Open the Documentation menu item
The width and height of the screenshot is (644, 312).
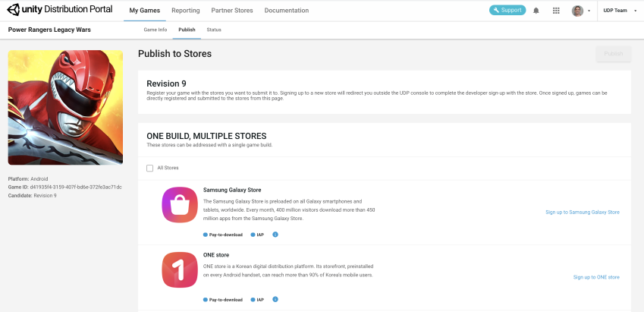coord(287,11)
